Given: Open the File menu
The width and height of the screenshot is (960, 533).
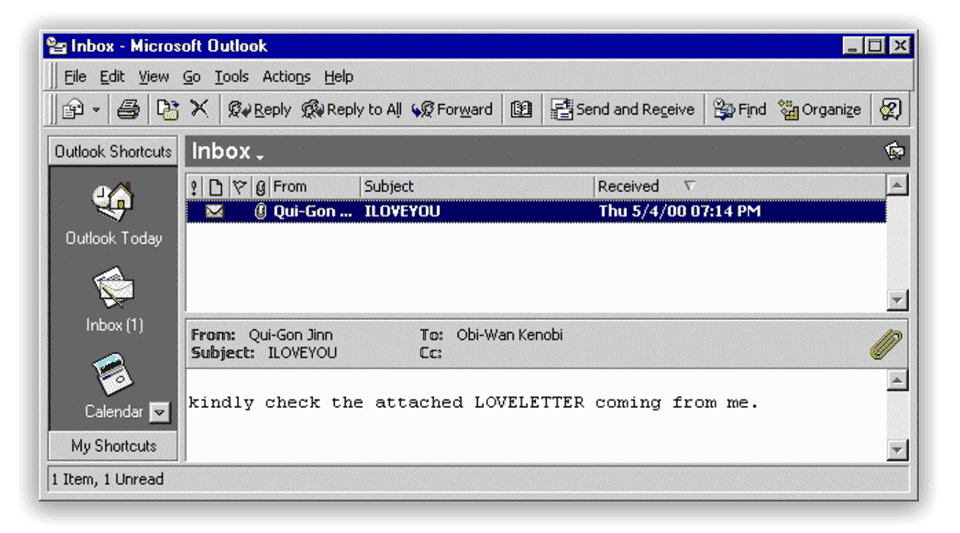Looking at the screenshot, I should (x=75, y=76).
